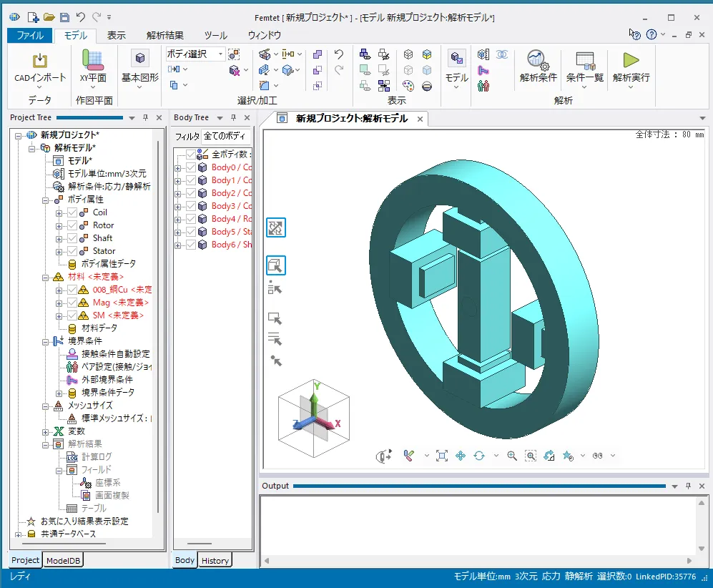Collapse the 境界条件 tree node
The height and width of the screenshot is (588, 713).
pos(45,341)
